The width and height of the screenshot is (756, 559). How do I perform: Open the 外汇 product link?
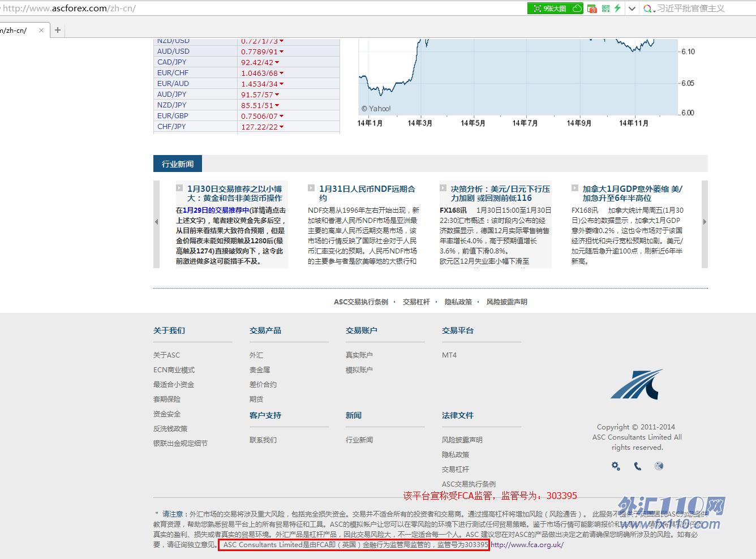click(x=256, y=355)
